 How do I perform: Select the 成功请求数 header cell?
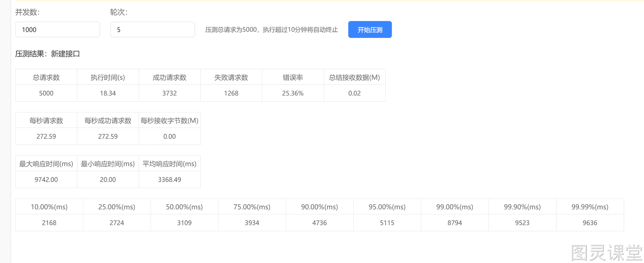point(169,77)
